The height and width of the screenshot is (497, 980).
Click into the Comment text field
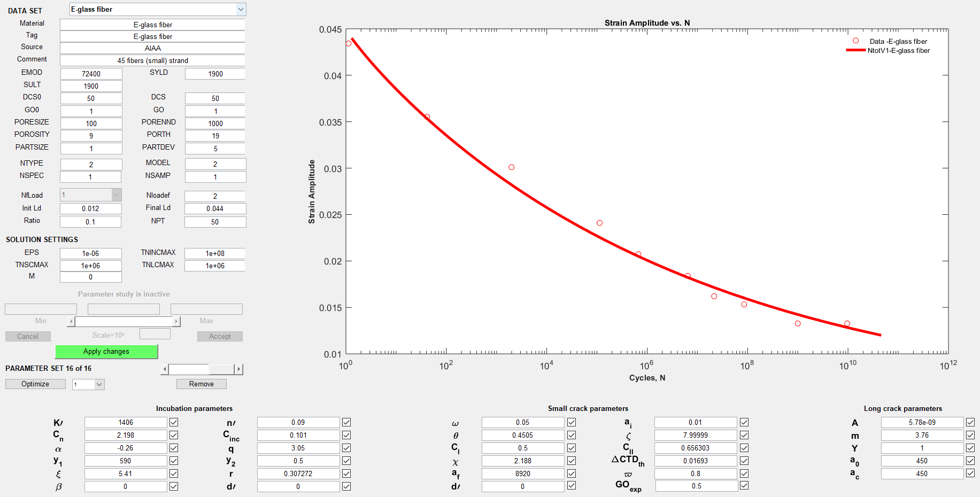click(x=152, y=60)
